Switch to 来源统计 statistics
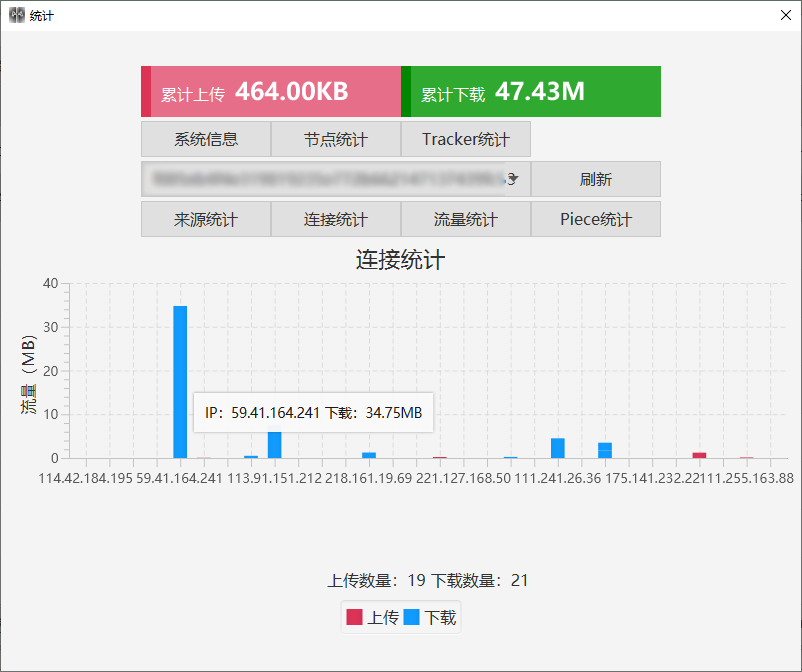Screen dimensions: 802x672 click(205, 218)
